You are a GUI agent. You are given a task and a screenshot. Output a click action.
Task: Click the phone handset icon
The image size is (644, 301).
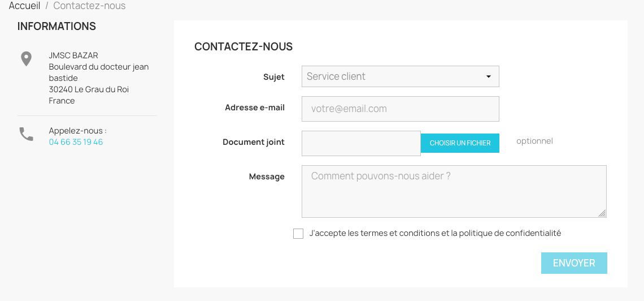pos(27,134)
